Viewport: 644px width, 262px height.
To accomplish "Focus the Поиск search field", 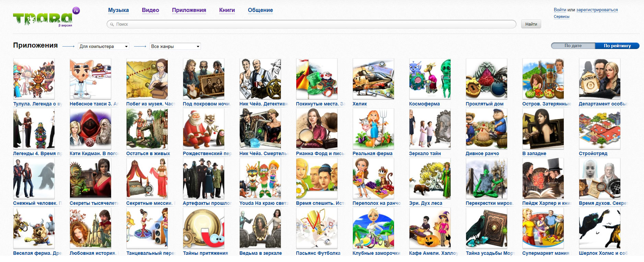I will point(311,24).
